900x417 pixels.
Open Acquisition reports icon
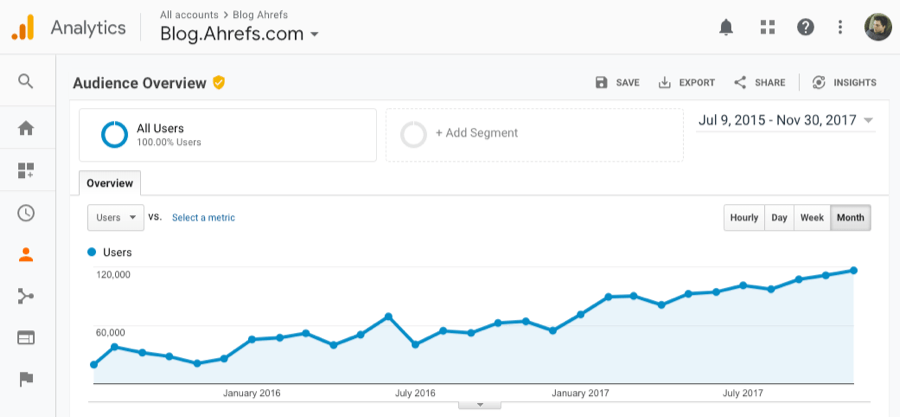click(26, 296)
